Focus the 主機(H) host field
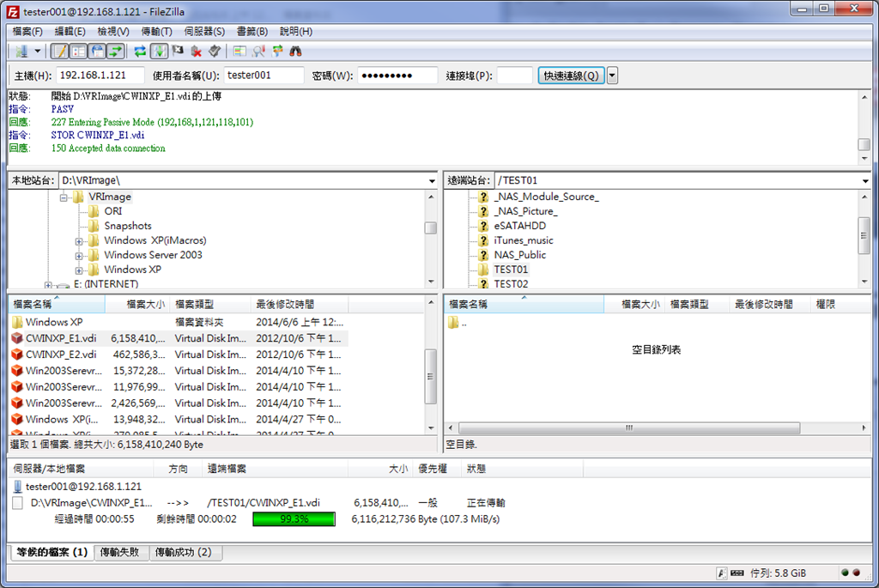The height and width of the screenshot is (588, 879). point(100,76)
